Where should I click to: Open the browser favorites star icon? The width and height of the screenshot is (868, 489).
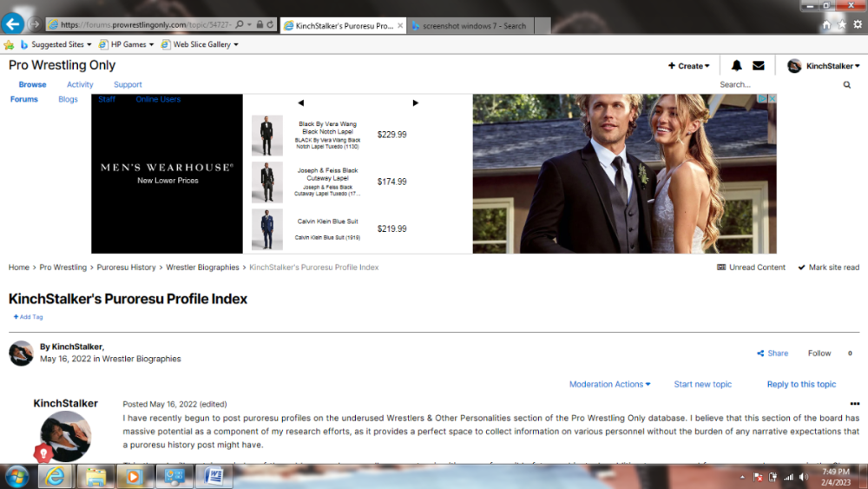841,25
